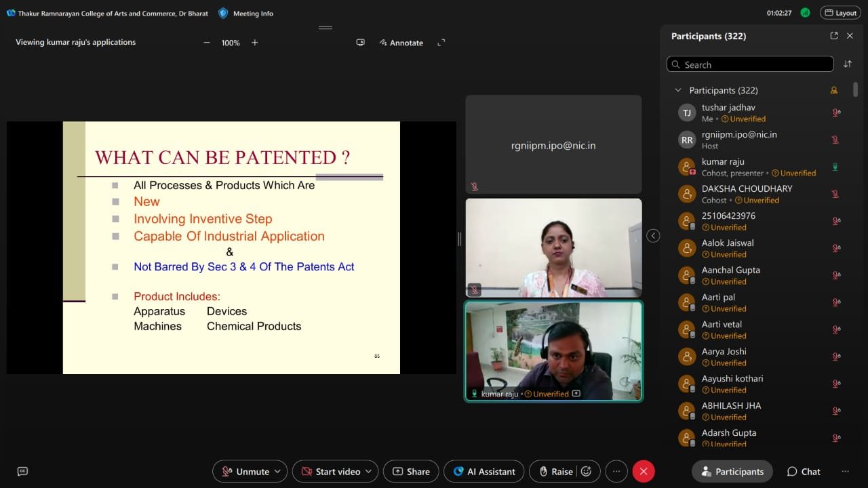868x488 pixels.
Task: Click kumar raju's avatar in participants list
Action: [x=687, y=167]
